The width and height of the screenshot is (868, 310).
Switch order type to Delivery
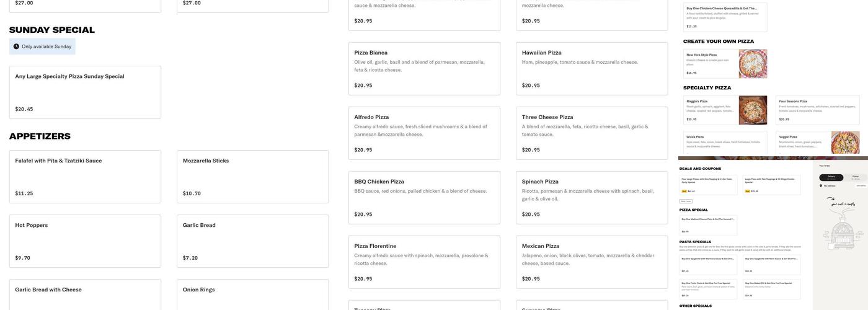tap(831, 177)
